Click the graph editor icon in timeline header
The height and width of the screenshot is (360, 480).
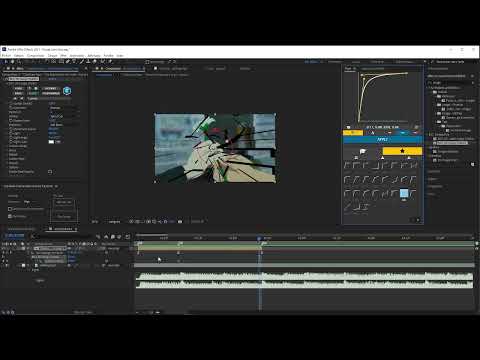(x=127, y=237)
